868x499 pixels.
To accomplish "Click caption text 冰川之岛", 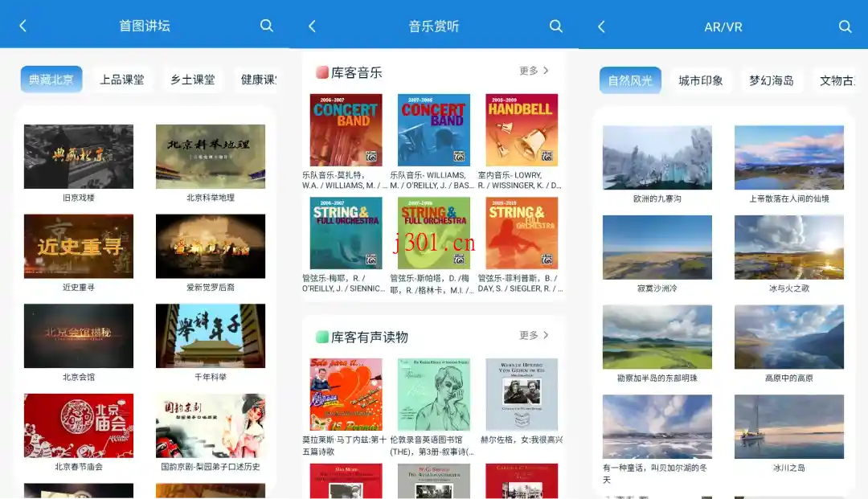I will (789, 468).
